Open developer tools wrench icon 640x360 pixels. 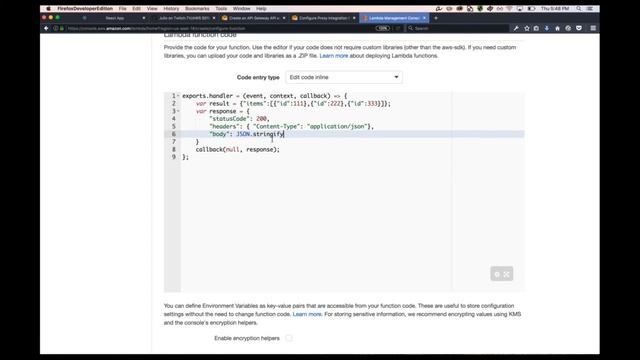(x=516, y=28)
